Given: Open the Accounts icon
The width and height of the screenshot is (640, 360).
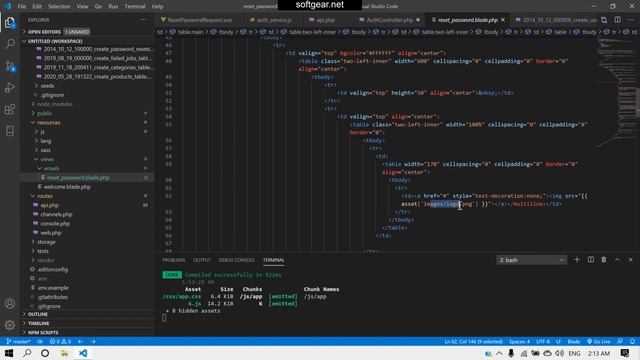Looking at the screenshot, I should click(x=10, y=303).
